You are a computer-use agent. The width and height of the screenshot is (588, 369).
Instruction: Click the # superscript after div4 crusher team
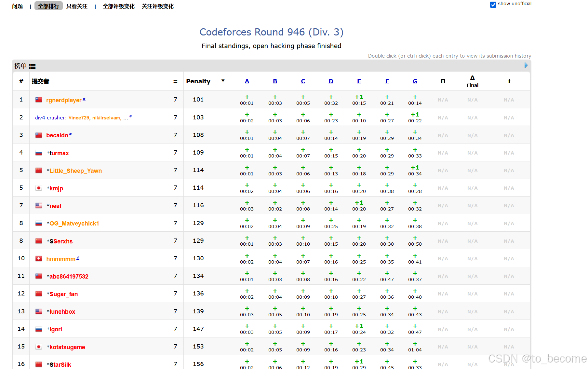130,116
